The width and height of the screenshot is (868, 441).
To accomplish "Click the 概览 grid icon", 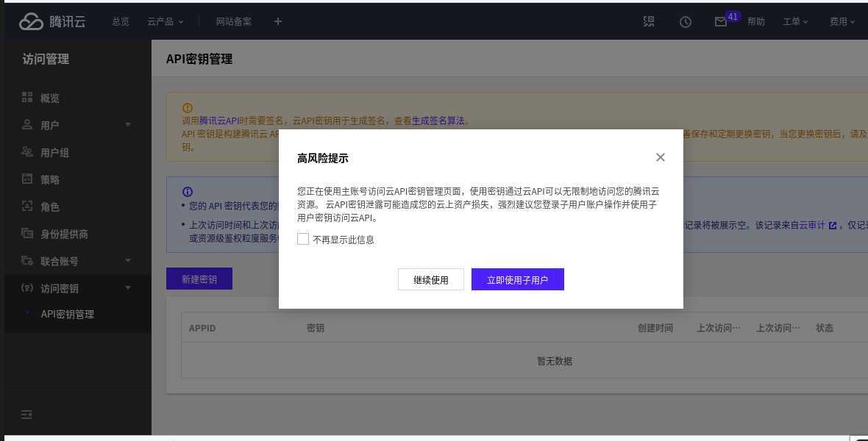I will pos(27,97).
